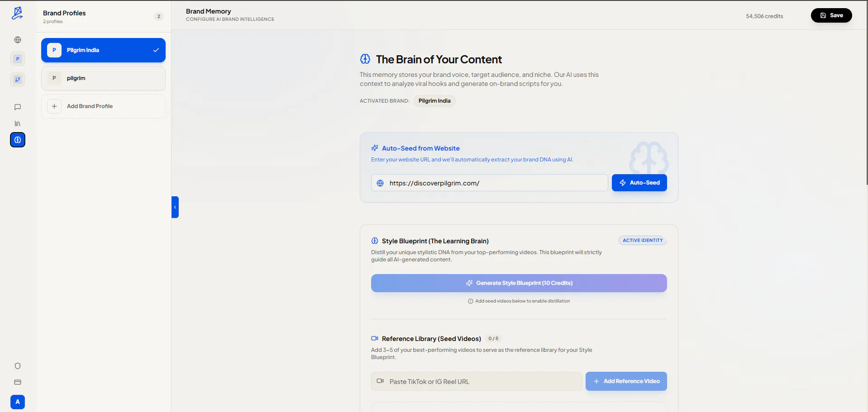Click the ACTIVATED BRAND: label
This screenshot has width=868, height=412.
tap(385, 101)
